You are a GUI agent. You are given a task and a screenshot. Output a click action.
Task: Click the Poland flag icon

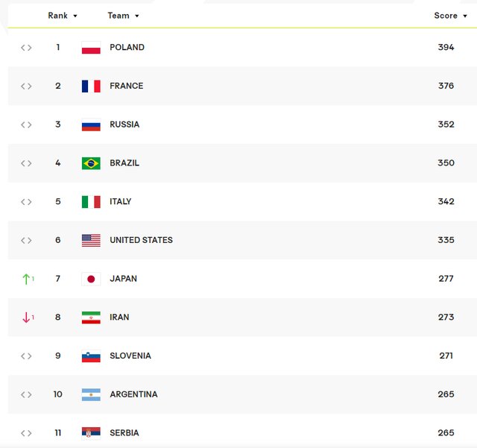[x=91, y=48]
